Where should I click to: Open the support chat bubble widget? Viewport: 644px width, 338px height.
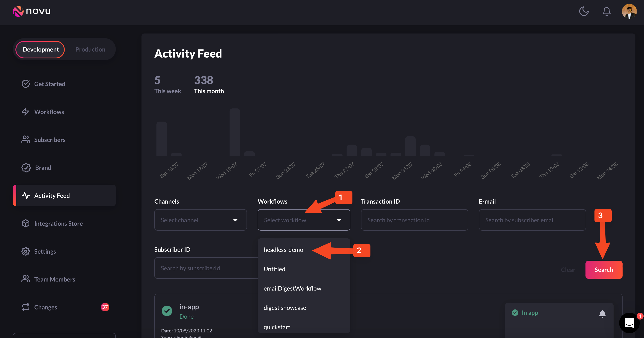point(629,323)
